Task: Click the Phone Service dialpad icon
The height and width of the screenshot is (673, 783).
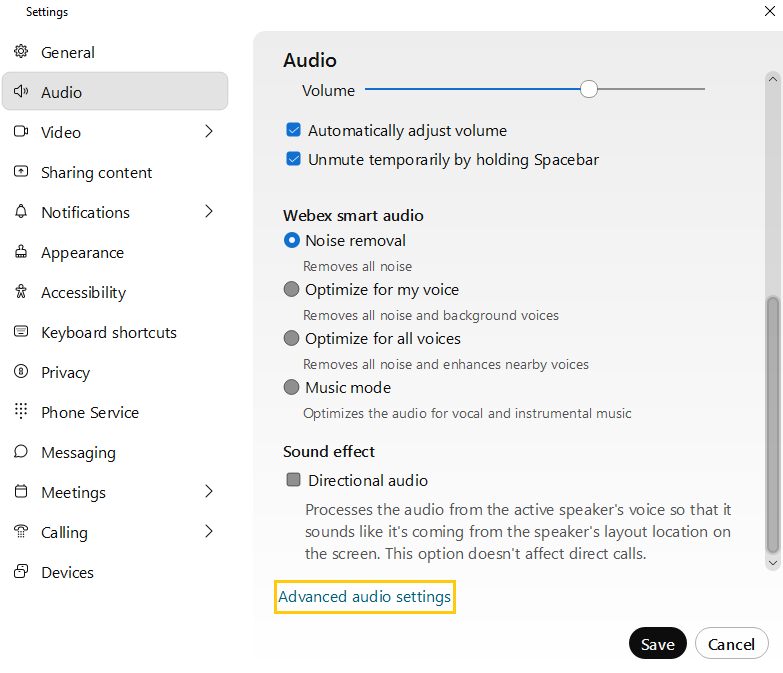Action: [21, 412]
